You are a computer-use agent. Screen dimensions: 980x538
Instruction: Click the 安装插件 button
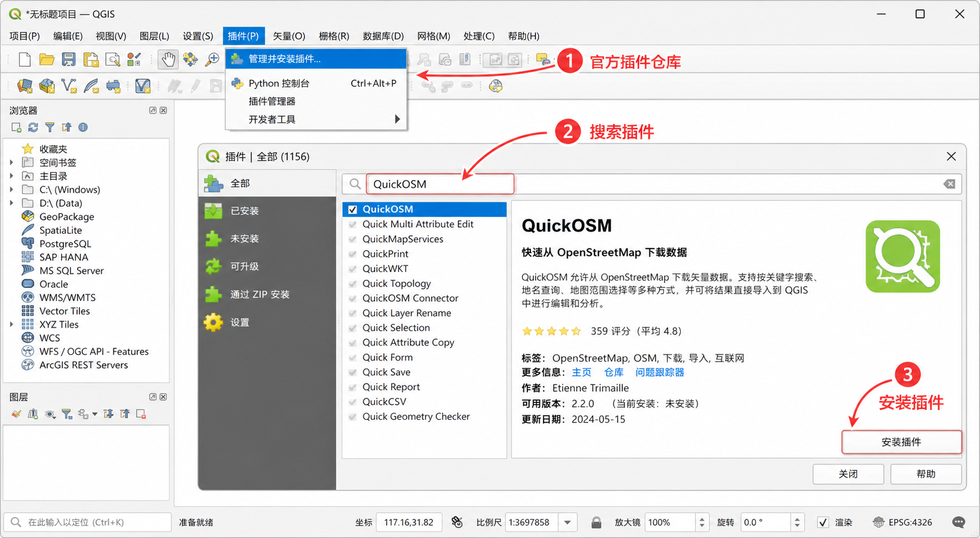click(901, 442)
